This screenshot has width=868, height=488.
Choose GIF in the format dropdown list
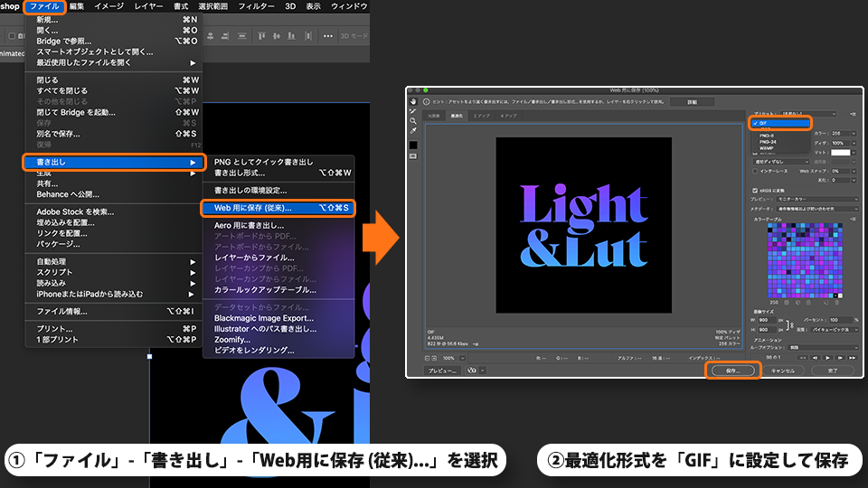[x=780, y=123]
